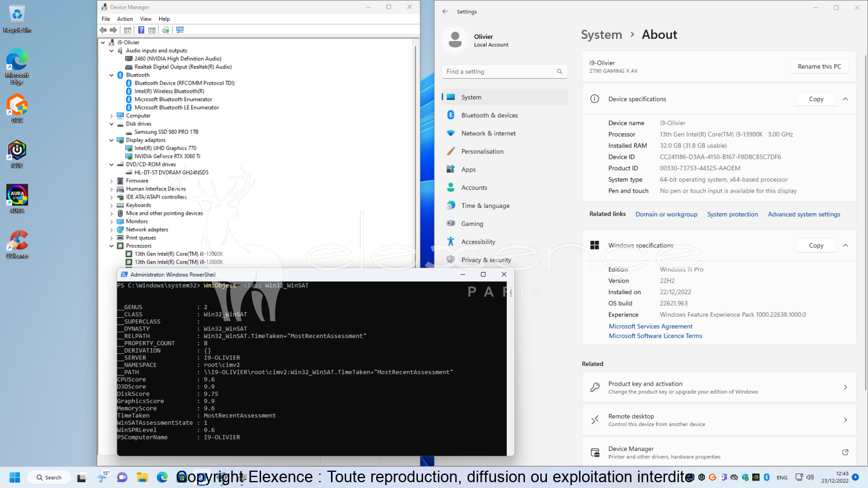Select Intel(R) Wireless Bluetooth(R) device

(x=169, y=91)
